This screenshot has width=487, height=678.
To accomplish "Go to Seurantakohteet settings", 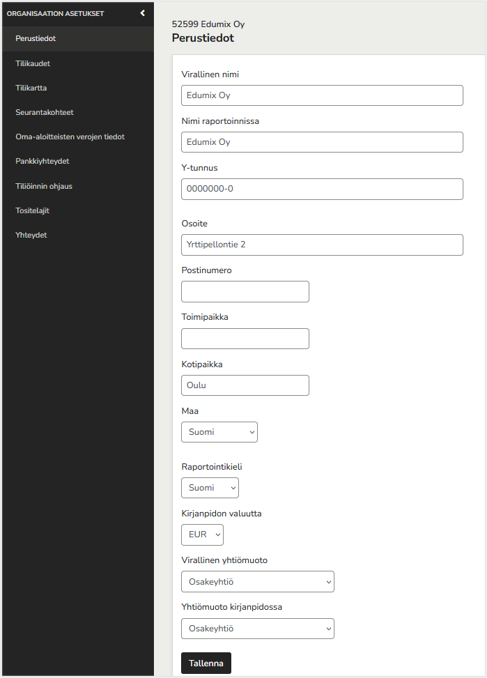I will 45,112.
